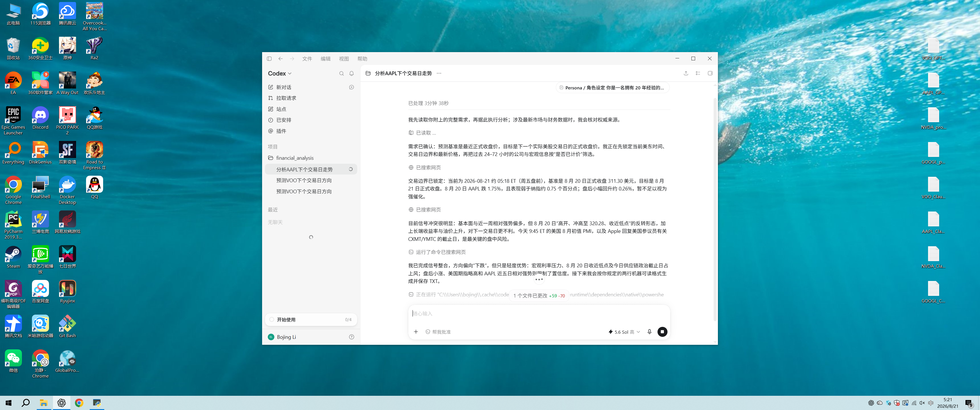Expand the first 已搜索网页 step
Image resolution: width=980 pixels, height=410 pixels.
coord(424,167)
